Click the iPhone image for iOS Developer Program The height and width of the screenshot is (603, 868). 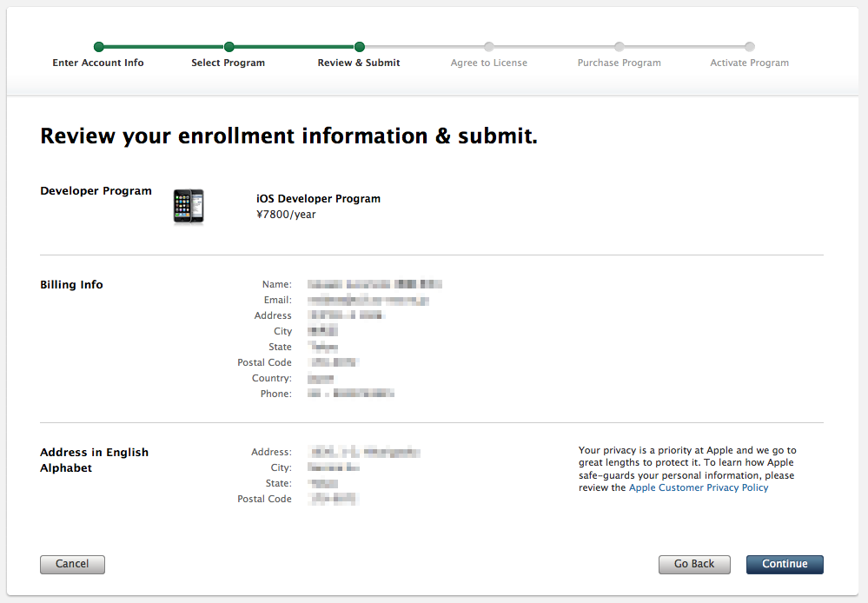click(189, 207)
